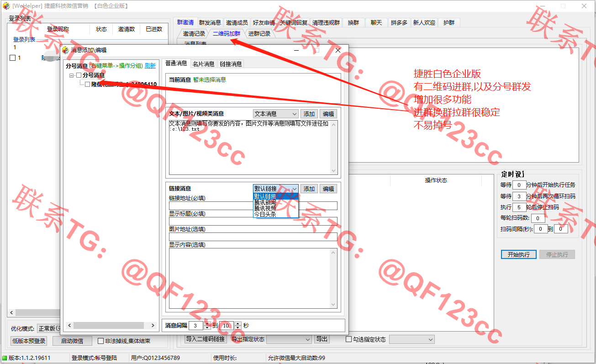Open the 默认链接 link type combo box
Screen dimensions: 596x364
pos(275,189)
